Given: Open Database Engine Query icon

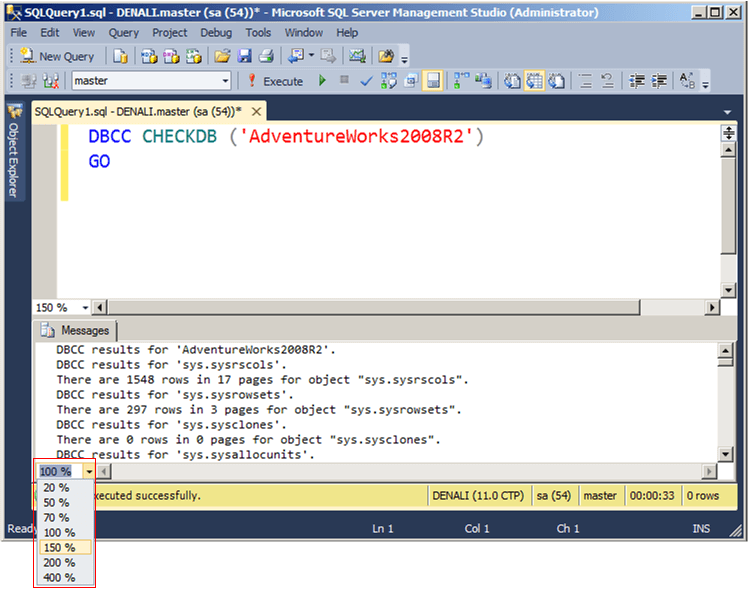Looking at the screenshot, I should [x=120, y=56].
